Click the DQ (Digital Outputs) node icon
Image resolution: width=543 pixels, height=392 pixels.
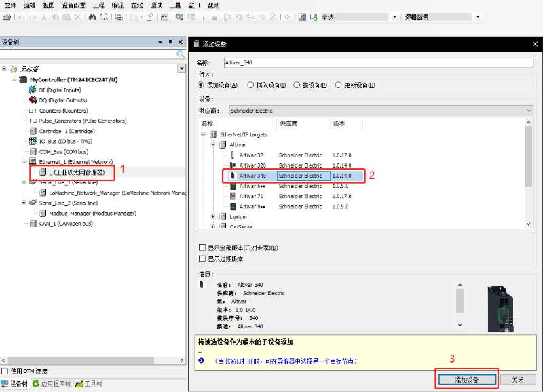33,100
